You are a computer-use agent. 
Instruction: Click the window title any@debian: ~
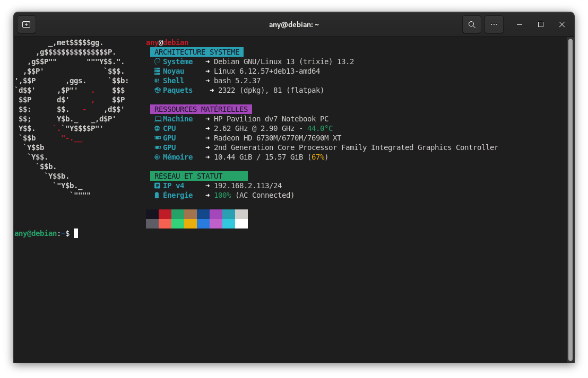tap(293, 25)
